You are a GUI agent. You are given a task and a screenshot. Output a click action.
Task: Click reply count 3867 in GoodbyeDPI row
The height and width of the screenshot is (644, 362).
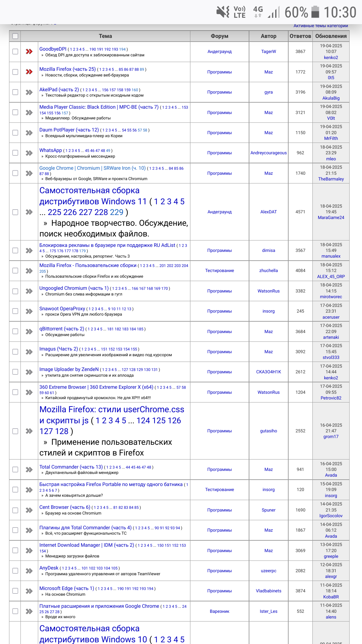tap(300, 52)
